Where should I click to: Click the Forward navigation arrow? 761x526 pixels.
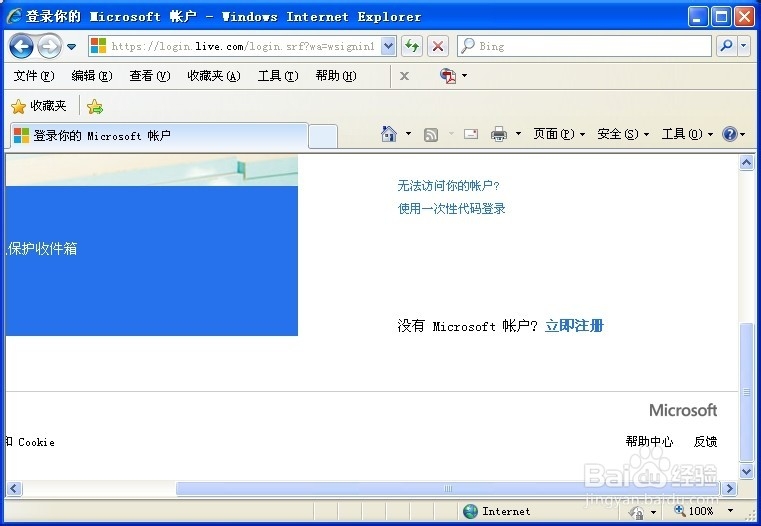pyautogui.click(x=50, y=47)
